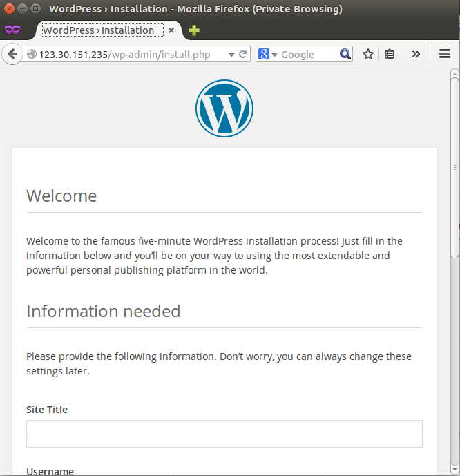460x476 pixels.
Task: Click the WordPress logo
Action: point(224,108)
